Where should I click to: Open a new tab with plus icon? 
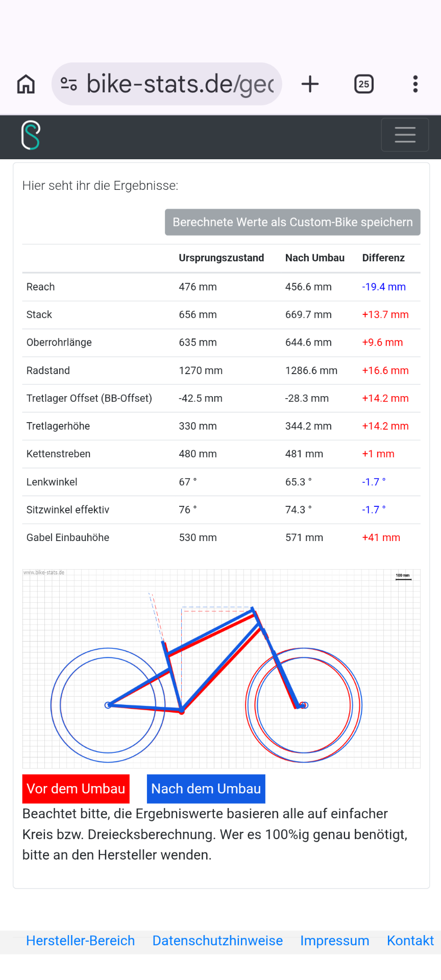[x=310, y=84]
